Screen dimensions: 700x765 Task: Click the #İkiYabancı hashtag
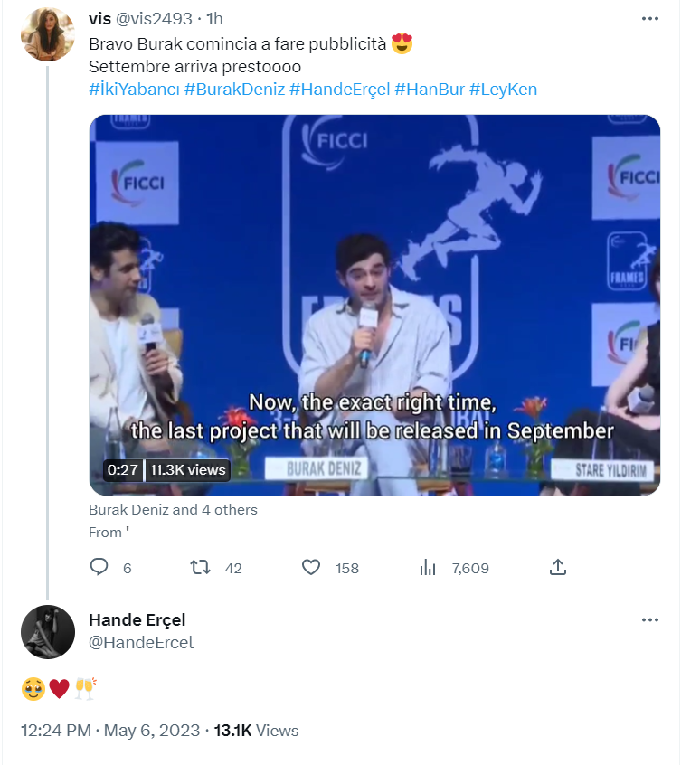(x=134, y=90)
